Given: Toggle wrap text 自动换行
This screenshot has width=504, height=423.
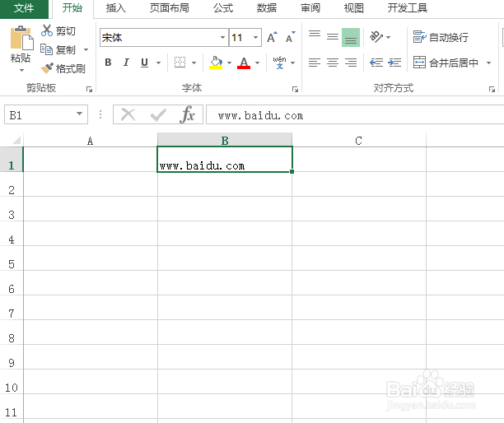Looking at the screenshot, I should click(x=441, y=37).
